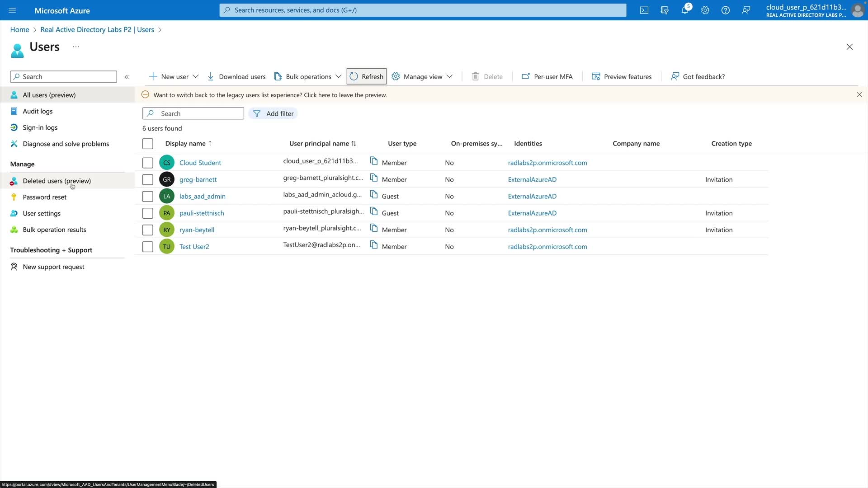Open Audit logs in sidebar
The image size is (868, 488).
tap(38, 111)
